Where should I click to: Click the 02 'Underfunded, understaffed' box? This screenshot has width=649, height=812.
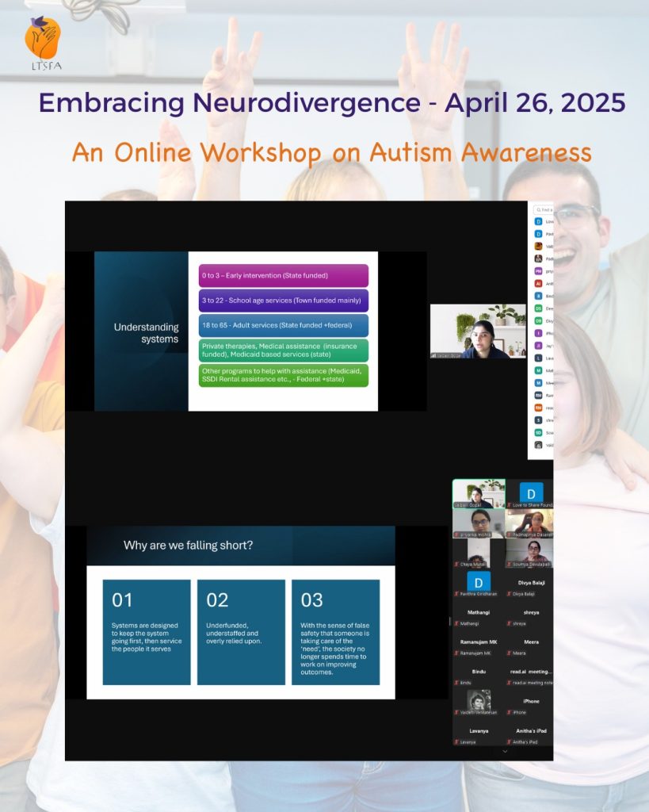(x=241, y=632)
